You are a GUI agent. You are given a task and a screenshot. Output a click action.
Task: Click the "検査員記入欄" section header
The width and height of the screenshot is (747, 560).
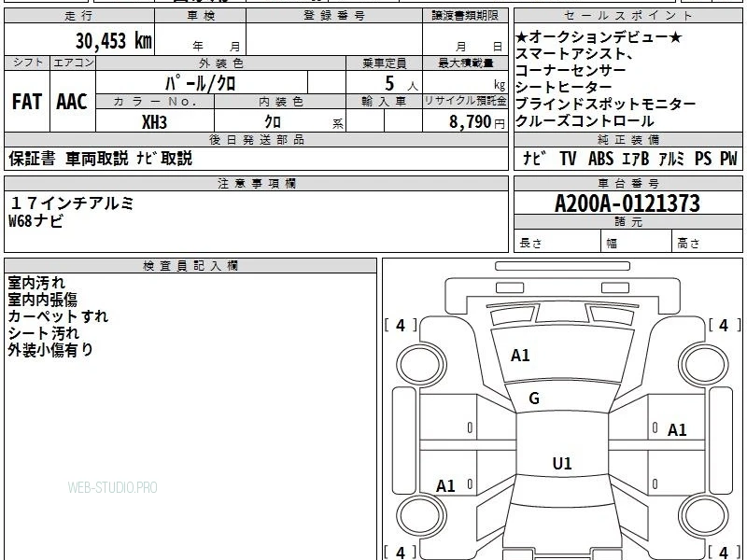click(190, 266)
